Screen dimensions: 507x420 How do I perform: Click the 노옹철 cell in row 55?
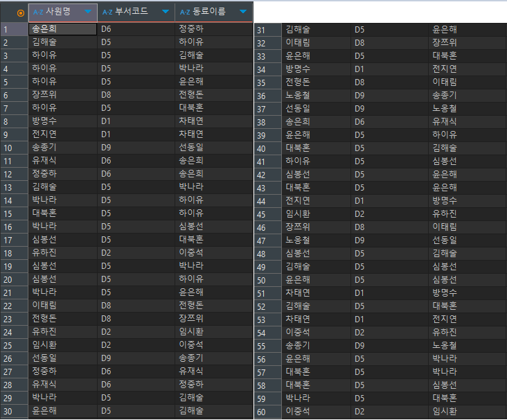(468, 346)
